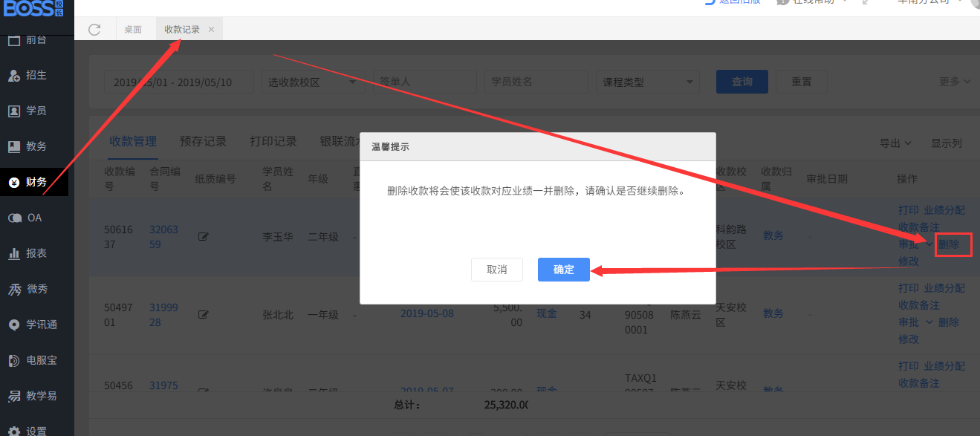The height and width of the screenshot is (436, 980).
Task: Switch to 打印记录 sub-tab
Action: pos(273,141)
